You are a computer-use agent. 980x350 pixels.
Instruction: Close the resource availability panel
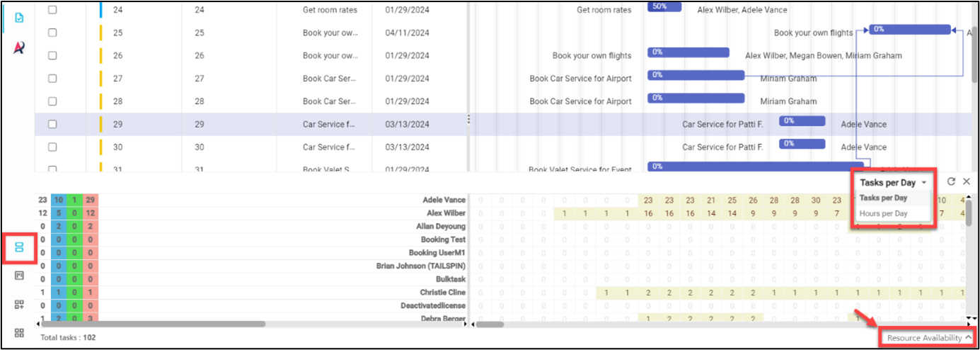tap(967, 182)
